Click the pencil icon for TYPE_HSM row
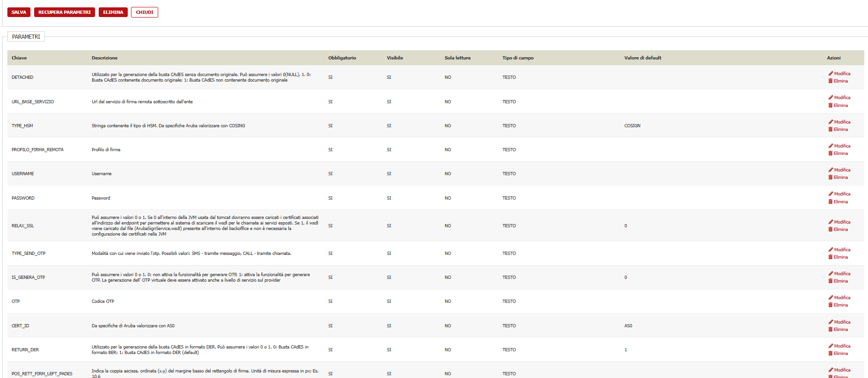Image resolution: width=868 pixels, height=378 pixels. pyautogui.click(x=831, y=122)
